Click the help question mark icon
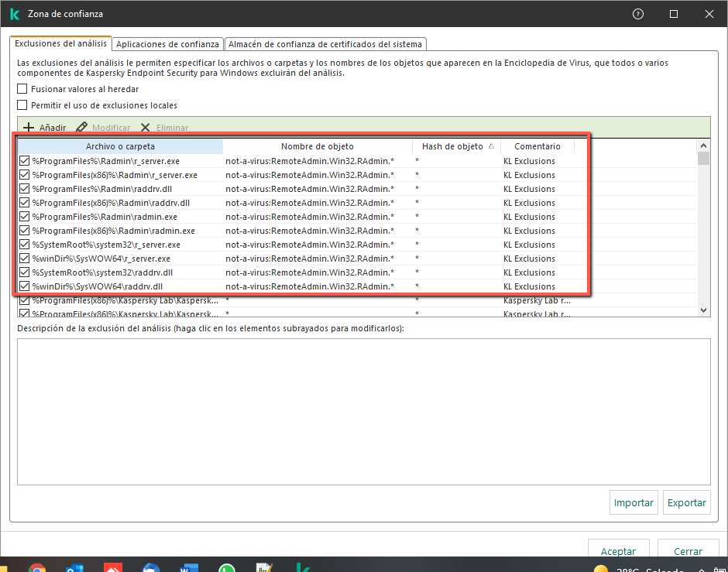 point(638,14)
